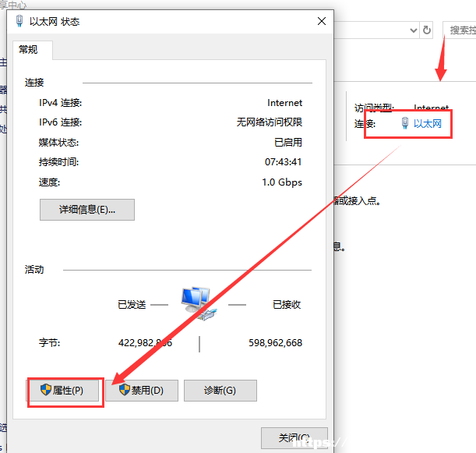Viewport: 476px width, 453px height.
Task: Select the 422,982 sent bytes value
Action: point(145,343)
